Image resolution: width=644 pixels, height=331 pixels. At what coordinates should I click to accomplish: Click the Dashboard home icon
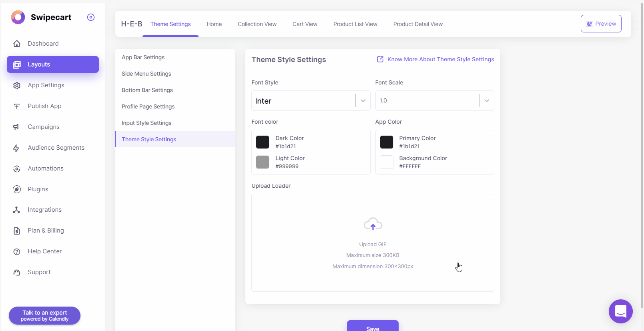[x=17, y=44]
